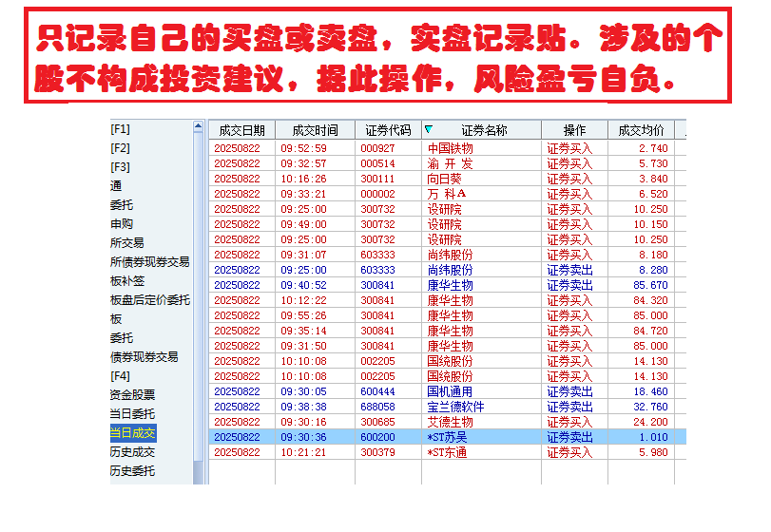Sort by 操作 column header
Image resolution: width=771 pixels, height=532 pixels.
coord(574,130)
